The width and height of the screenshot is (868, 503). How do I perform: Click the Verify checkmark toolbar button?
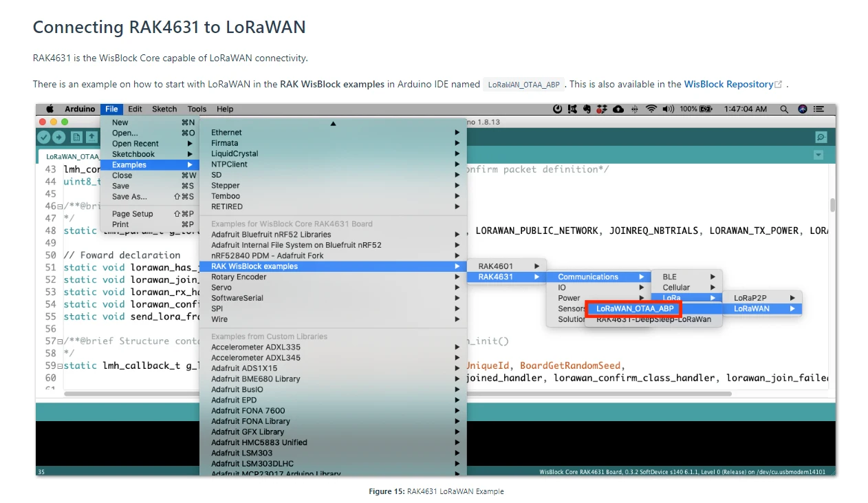[44, 137]
